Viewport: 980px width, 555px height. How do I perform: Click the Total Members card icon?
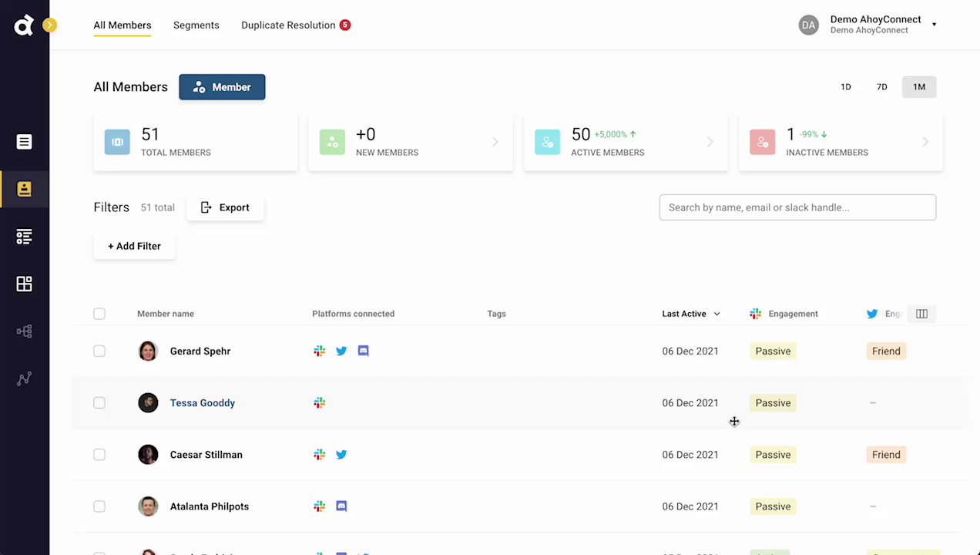point(117,142)
